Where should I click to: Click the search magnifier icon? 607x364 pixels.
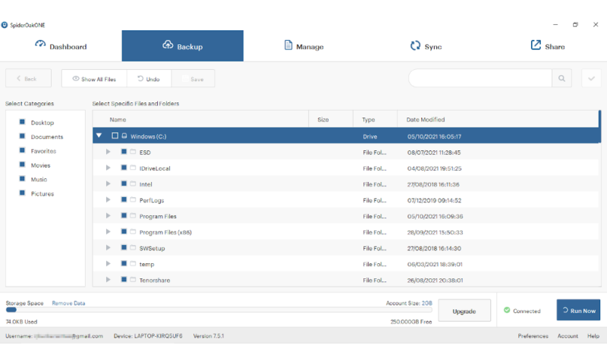(561, 79)
